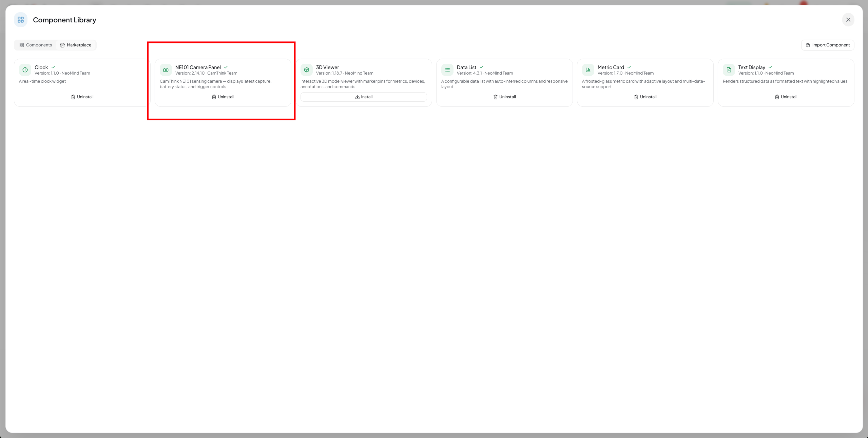
Task: Install the 3D Viewer component
Action: [364, 97]
